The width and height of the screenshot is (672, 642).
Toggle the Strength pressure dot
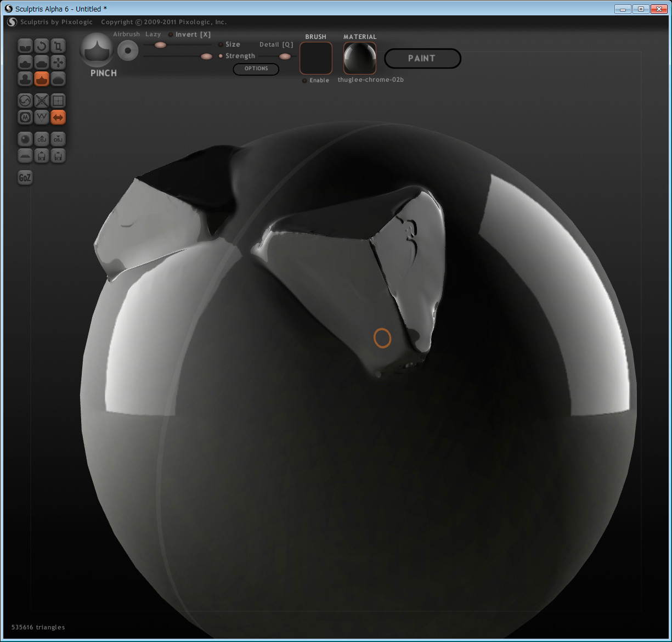pyautogui.click(x=221, y=56)
